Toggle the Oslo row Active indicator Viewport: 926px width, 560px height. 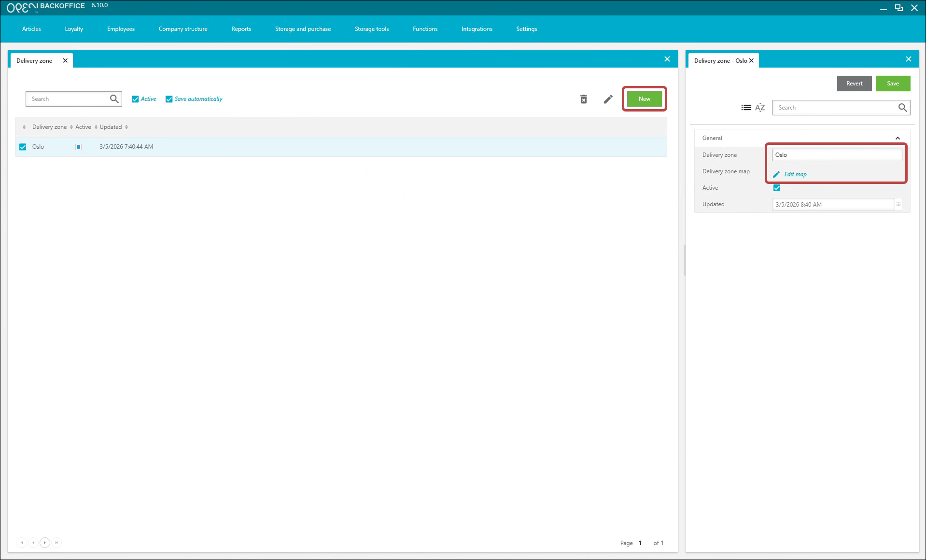point(78,147)
